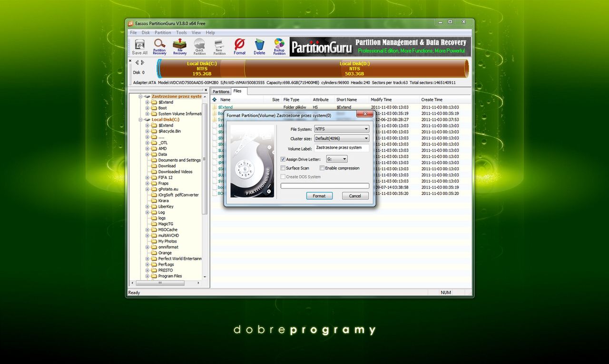Screen dimensions: 609x364
Task: Click the Boot folder icon in the tree
Action: [154, 108]
